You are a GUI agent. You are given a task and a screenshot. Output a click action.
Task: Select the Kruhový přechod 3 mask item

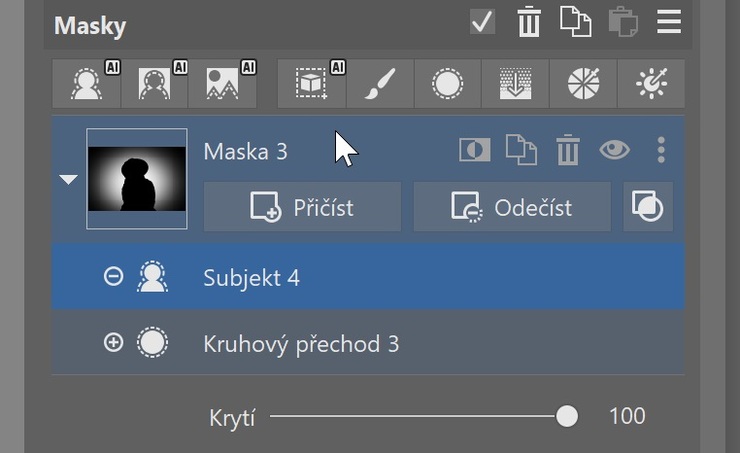click(368, 343)
